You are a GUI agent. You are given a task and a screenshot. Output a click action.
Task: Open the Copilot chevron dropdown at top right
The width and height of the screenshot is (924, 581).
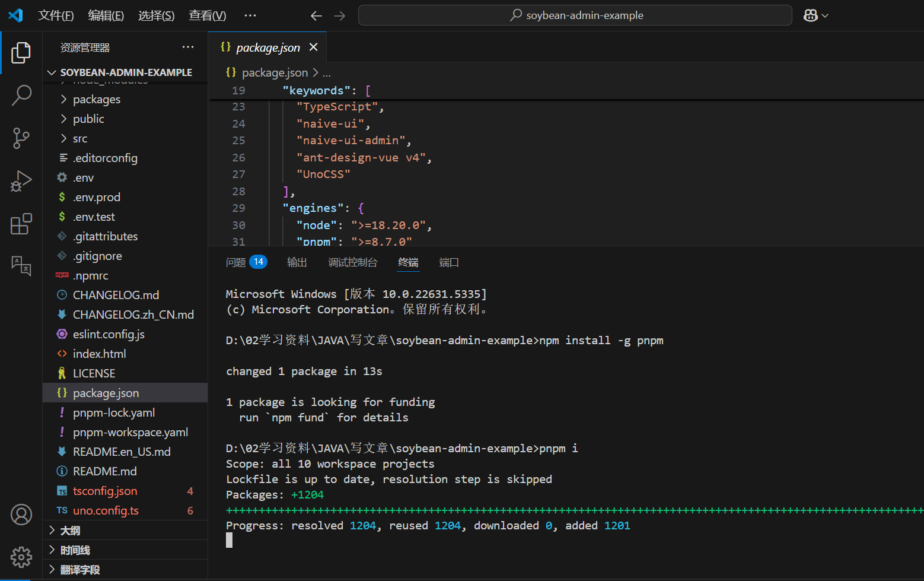[x=824, y=15]
